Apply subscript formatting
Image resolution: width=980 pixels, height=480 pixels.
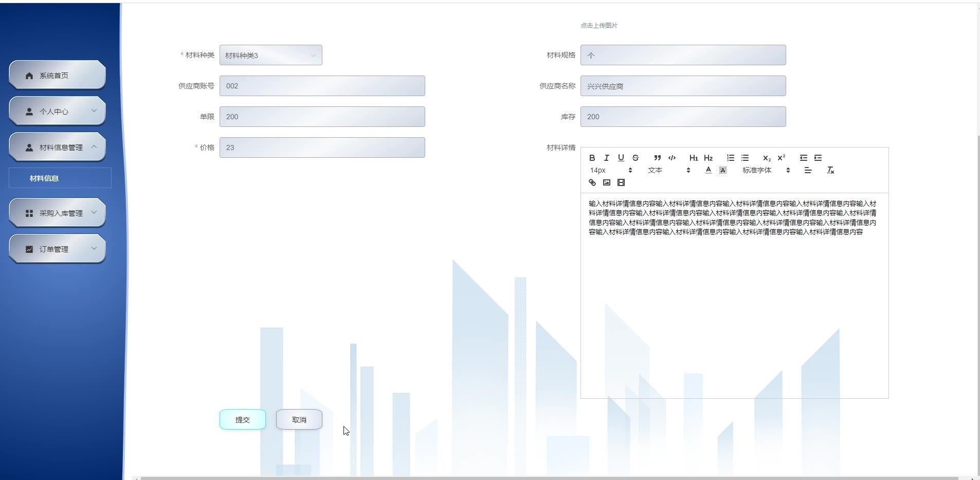pyautogui.click(x=767, y=158)
